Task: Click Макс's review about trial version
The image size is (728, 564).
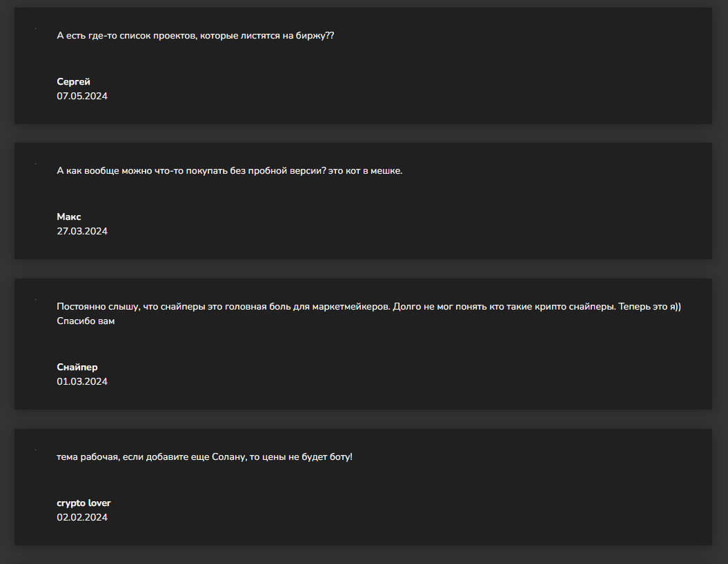Action: 229,171
